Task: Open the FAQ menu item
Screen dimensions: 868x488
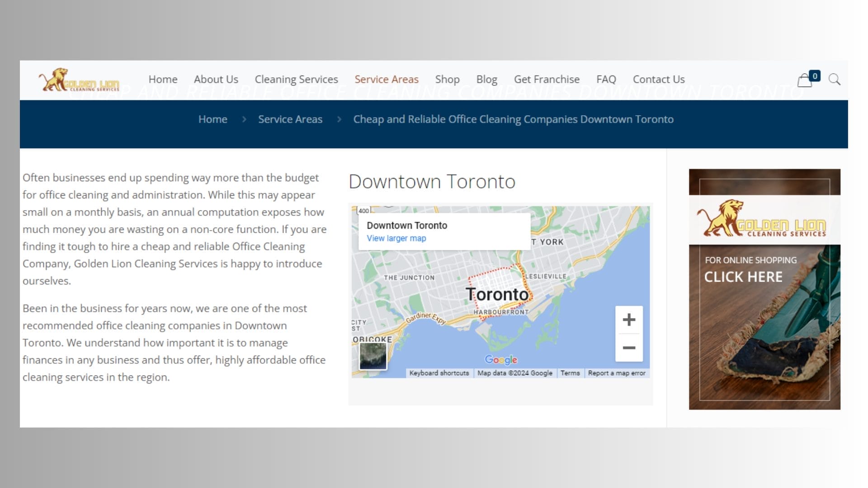Action: 606,80
